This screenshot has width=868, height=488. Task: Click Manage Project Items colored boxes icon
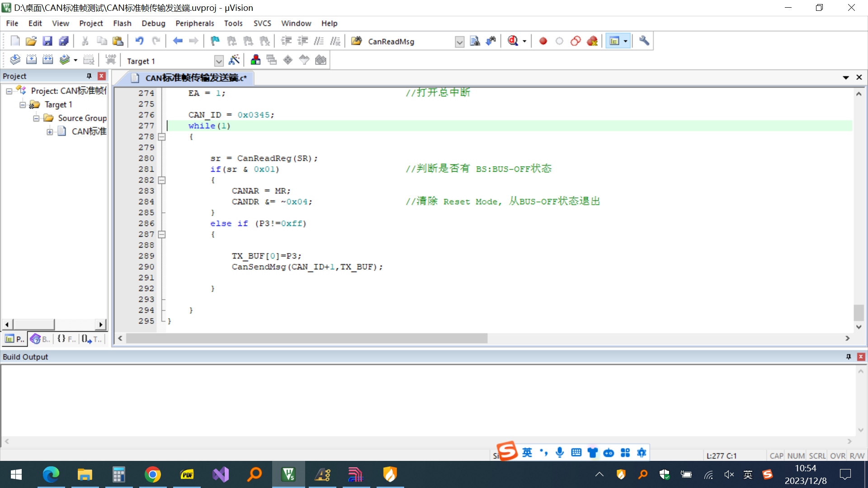(x=255, y=60)
